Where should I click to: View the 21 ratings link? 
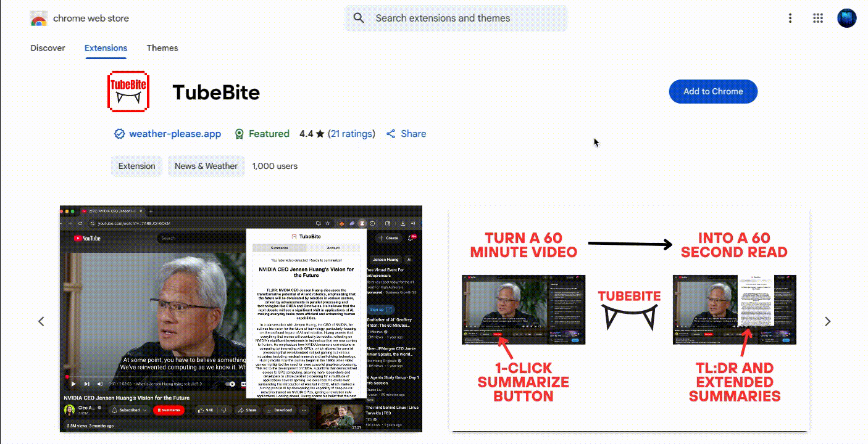coord(351,133)
